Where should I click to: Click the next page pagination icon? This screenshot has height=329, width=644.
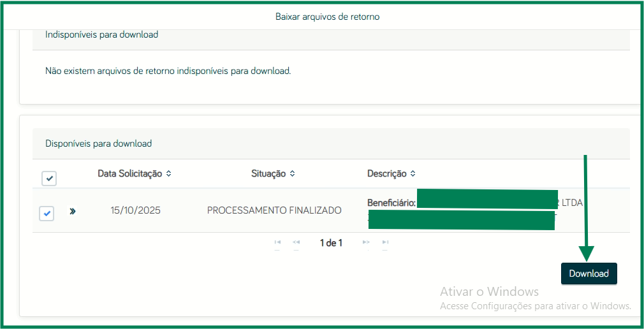tap(366, 242)
